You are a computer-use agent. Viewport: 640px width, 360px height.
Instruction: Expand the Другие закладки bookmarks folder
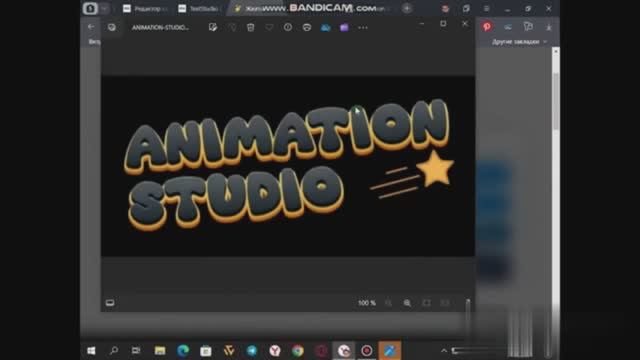(519, 42)
